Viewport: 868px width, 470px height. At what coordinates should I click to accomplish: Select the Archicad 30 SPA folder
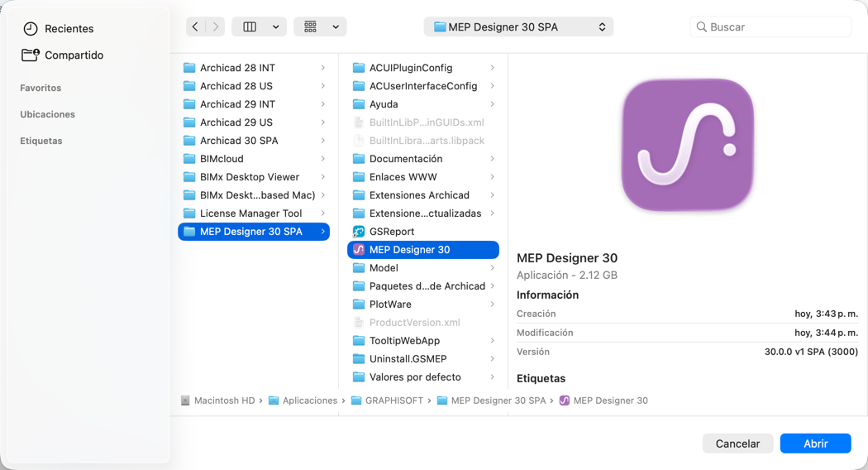(254, 141)
